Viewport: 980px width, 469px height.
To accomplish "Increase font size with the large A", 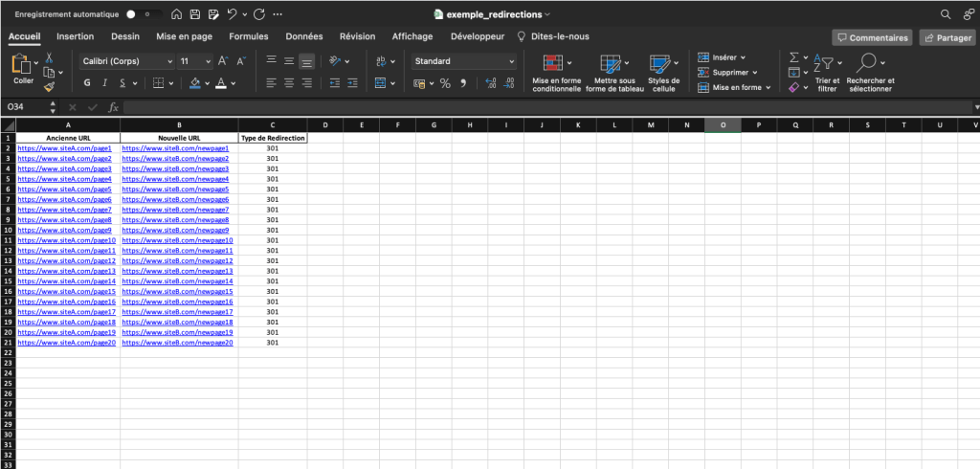I will [222, 61].
